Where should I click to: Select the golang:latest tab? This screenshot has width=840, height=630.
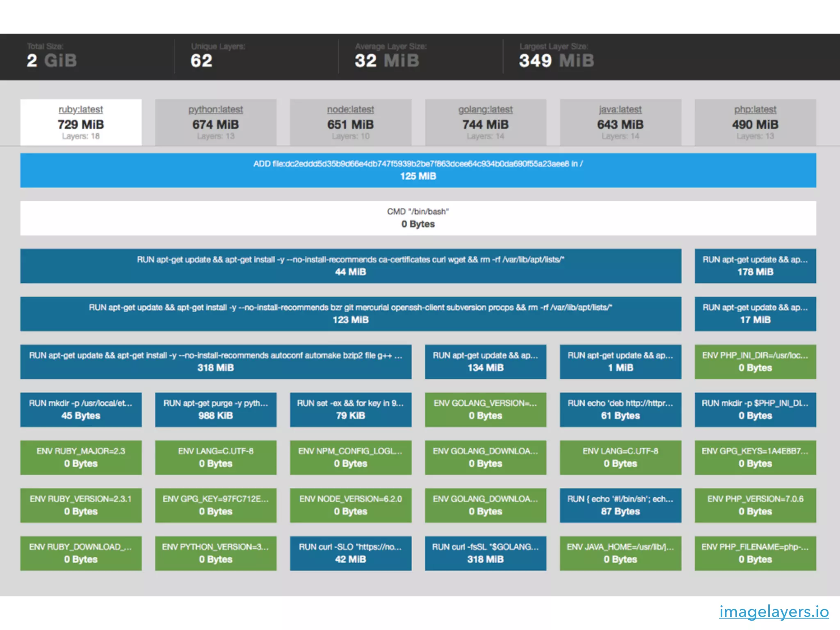(x=485, y=122)
